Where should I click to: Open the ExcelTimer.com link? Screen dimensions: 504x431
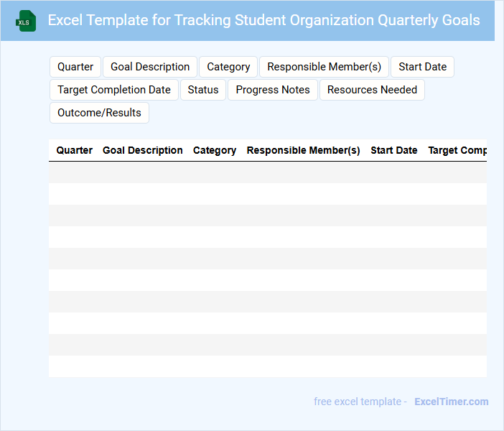[x=451, y=402]
